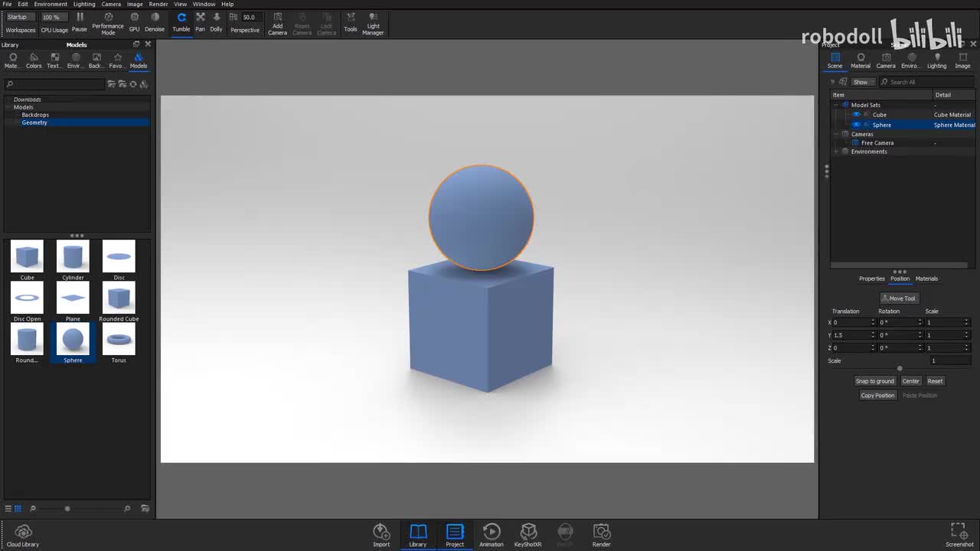Screen dimensions: 980x551
Task: Click the Tumble camera tool
Action: [181, 22]
